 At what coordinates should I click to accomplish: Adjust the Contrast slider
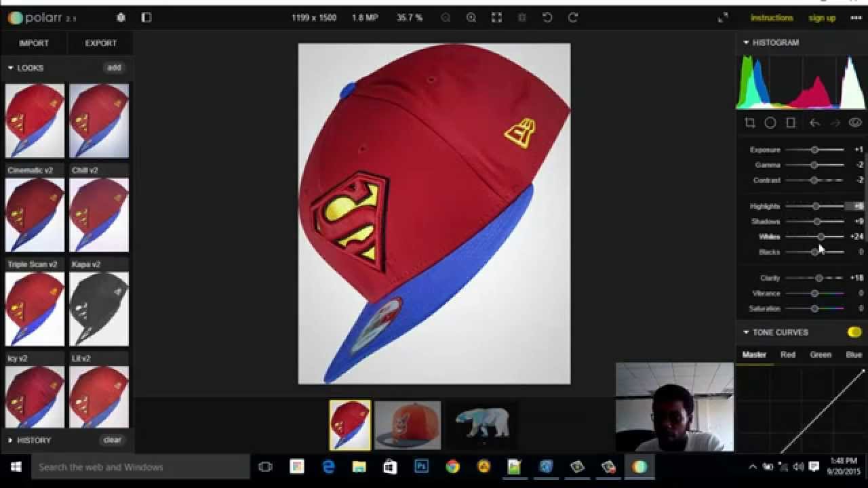814,180
